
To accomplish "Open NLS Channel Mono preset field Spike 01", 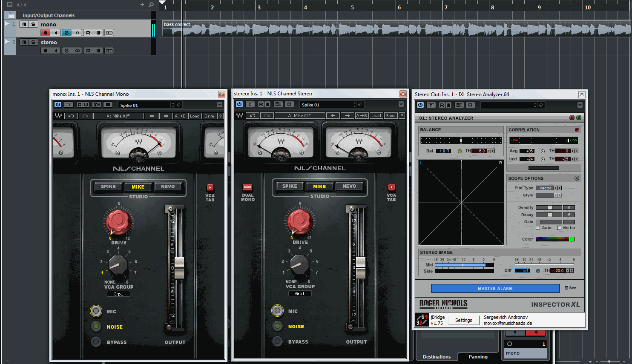I will click(144, 105).
